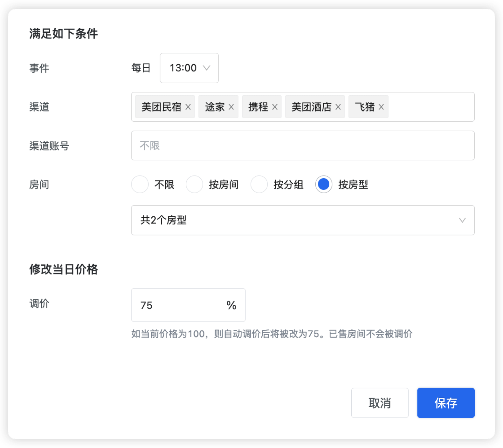Click the 每日 label next to time
The width and height of the screenshot is (503, 448).
[141, 68]
